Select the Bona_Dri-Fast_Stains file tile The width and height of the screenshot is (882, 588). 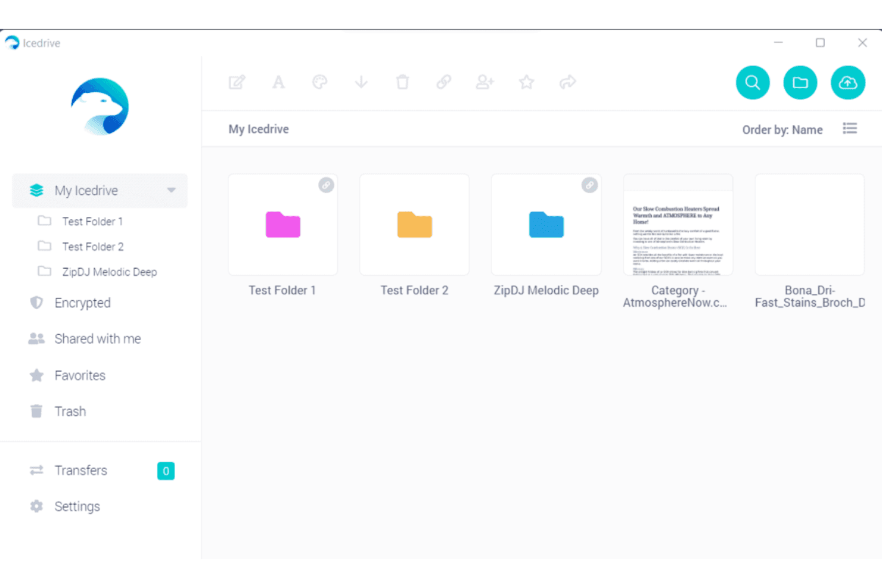(x=810, y=225)
